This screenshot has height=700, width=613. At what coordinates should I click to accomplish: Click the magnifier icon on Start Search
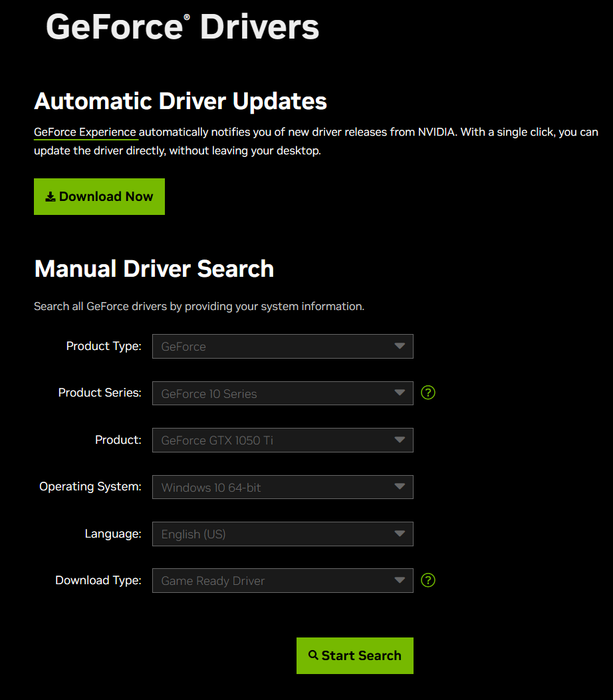point(314,655)
